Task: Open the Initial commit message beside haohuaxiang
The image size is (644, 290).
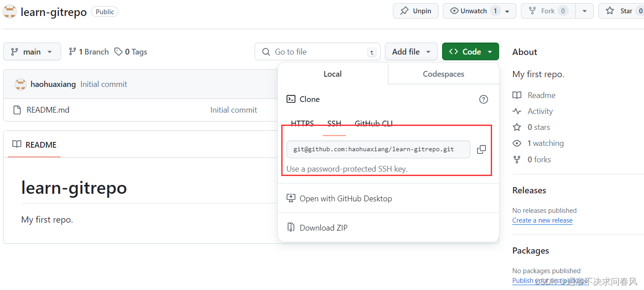Action: click(104, 84)
